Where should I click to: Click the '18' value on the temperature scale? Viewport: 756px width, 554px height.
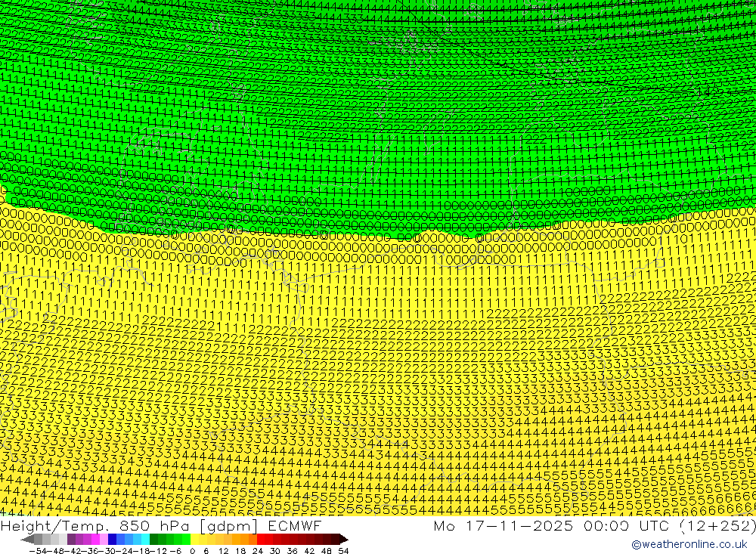pyautogui.click(x=240, y=551)
